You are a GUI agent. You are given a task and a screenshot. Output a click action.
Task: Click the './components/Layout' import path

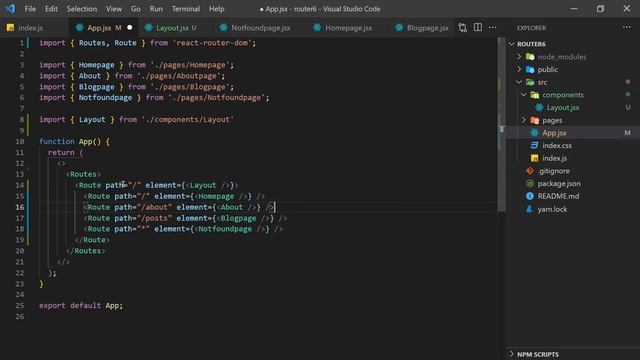[x=188, y=119]
